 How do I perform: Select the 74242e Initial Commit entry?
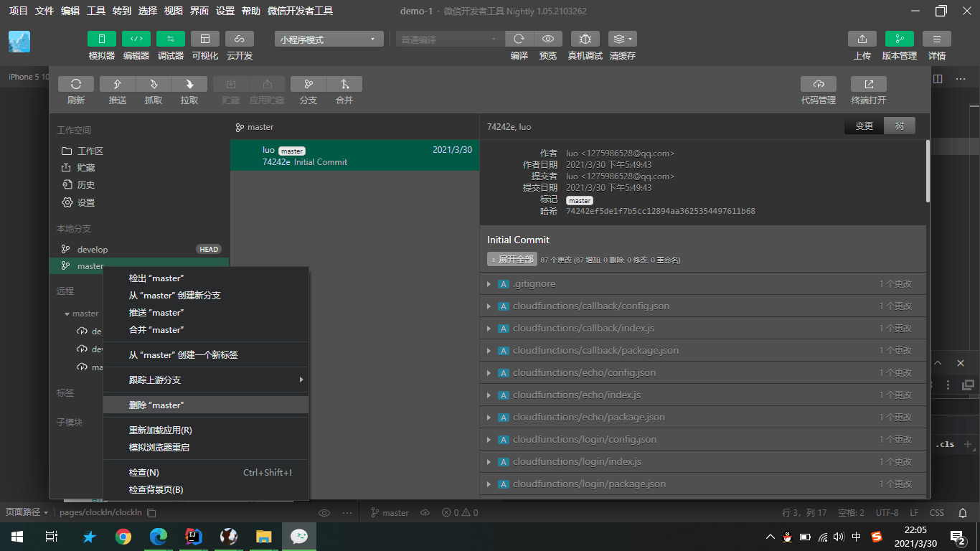coord(354,156)
